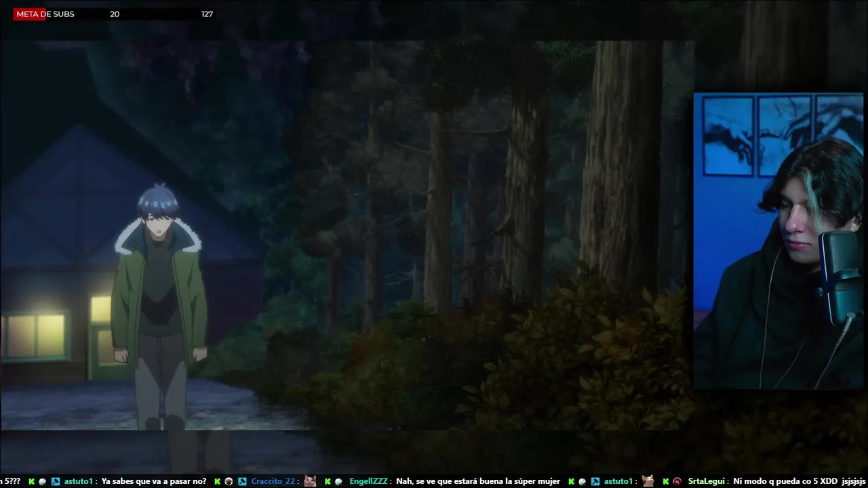Click the sub goal target number 127
Viewport: 868px width, 488px height.
[x=207, y=14]
